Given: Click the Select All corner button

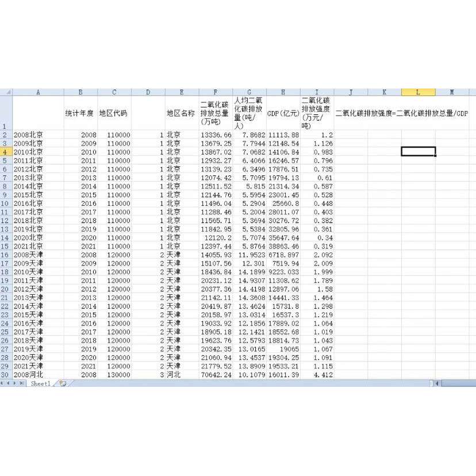Looking at the screenshot, I should (x=7, y=91).
